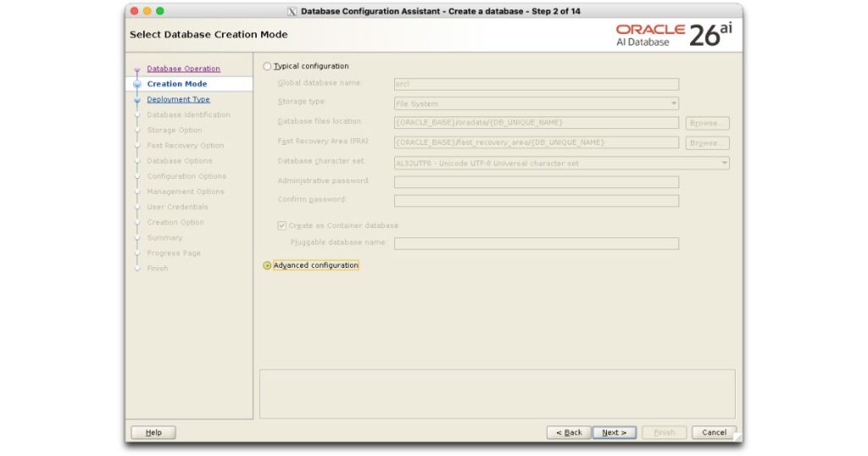Click the Summary step
Image resolution: width=868 pixels, height=456 pixels.
(164, 237)
